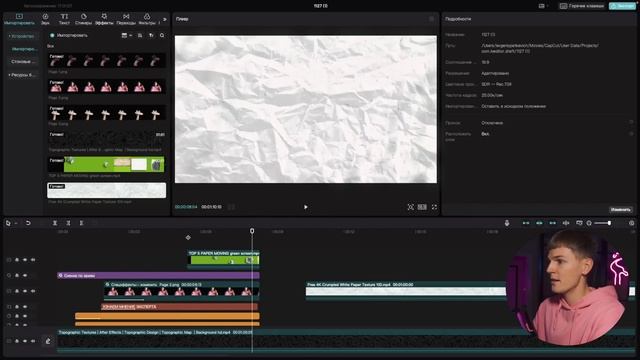Click the playhead handle on the ruler
The image size is (640, 360).
[x=252, y=231]
